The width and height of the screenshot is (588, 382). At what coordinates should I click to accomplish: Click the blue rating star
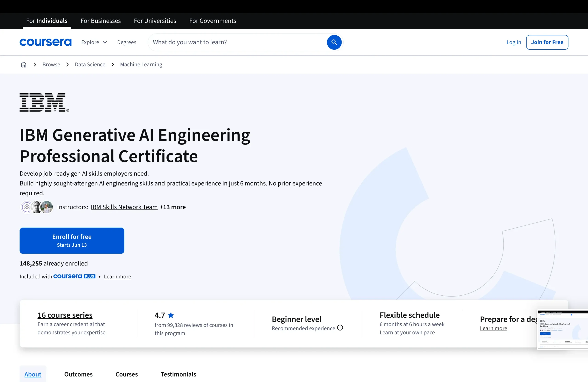pos(171,315)
